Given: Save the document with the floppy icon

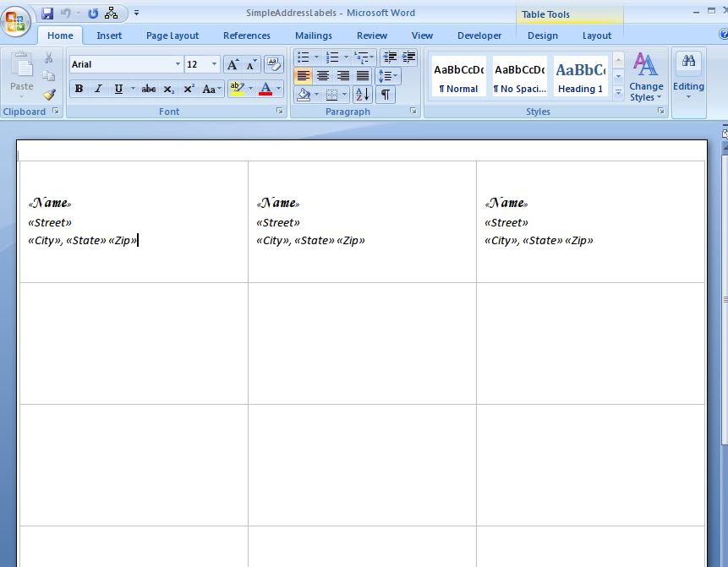Looking at the screenshot, I should pos(47,14).
